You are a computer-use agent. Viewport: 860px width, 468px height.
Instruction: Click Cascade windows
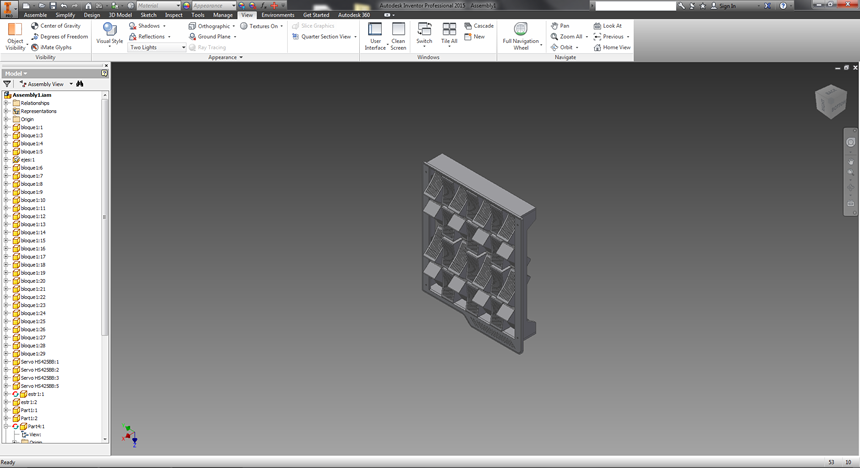pos(479,26)
